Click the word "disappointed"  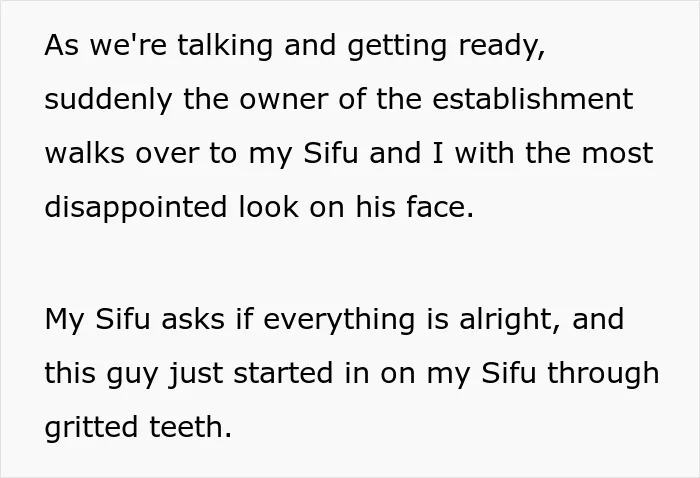(136, 209)
